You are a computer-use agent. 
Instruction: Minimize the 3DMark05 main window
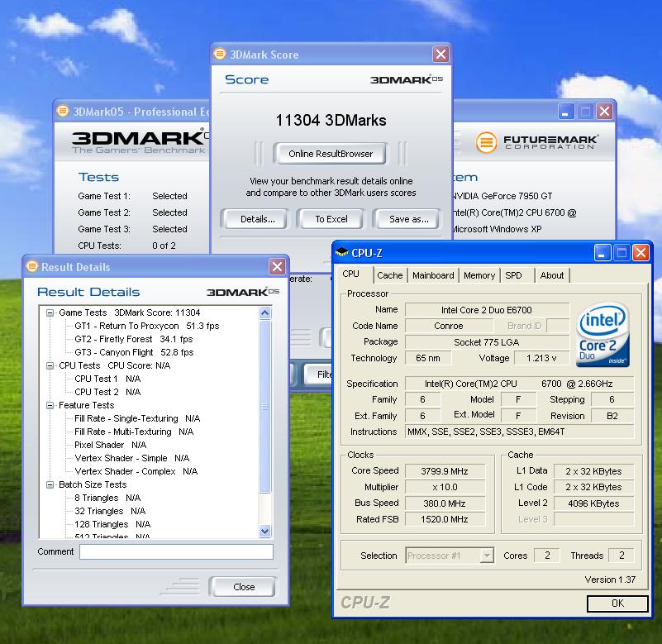tap(566, 112)
